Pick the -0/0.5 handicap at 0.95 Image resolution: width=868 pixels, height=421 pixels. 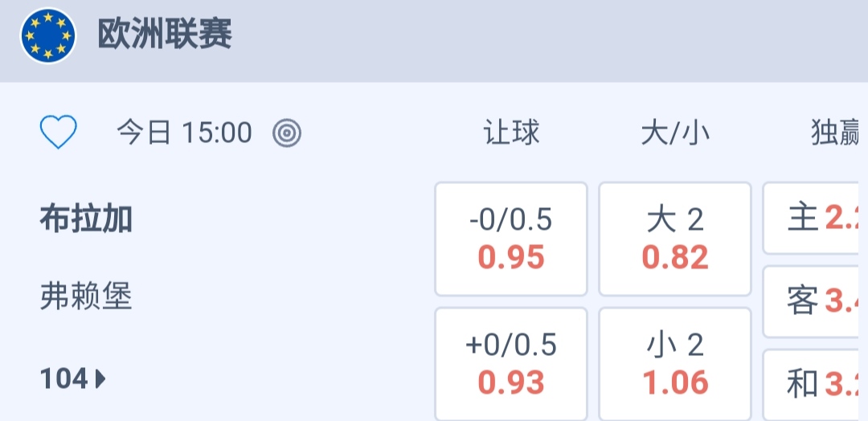point(511,239)
